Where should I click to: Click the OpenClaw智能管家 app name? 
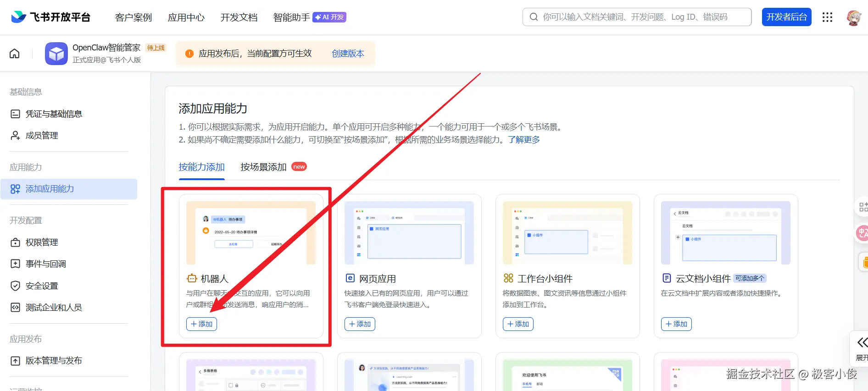click(106, 48)
